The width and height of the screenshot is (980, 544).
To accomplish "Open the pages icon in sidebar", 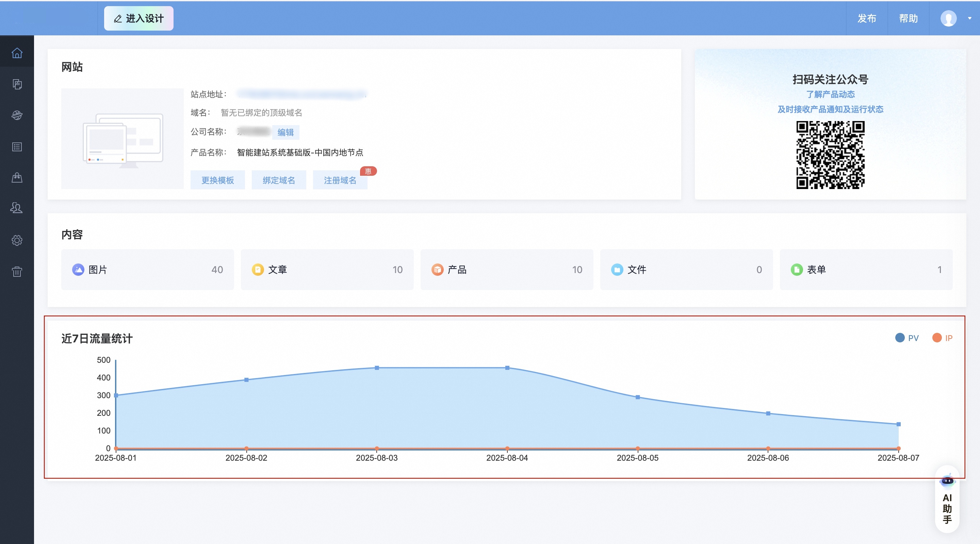I will [x=17, y=84].
